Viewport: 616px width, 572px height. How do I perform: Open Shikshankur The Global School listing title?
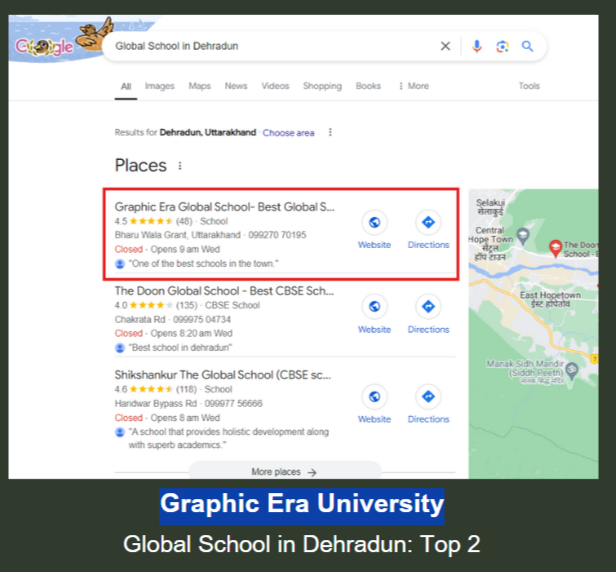coord(223,375)
